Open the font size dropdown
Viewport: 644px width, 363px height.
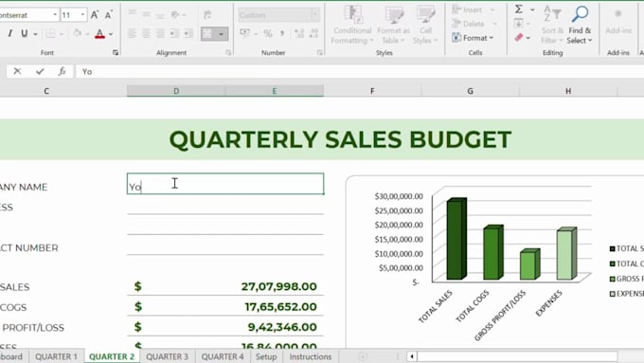tap(82, 15)
